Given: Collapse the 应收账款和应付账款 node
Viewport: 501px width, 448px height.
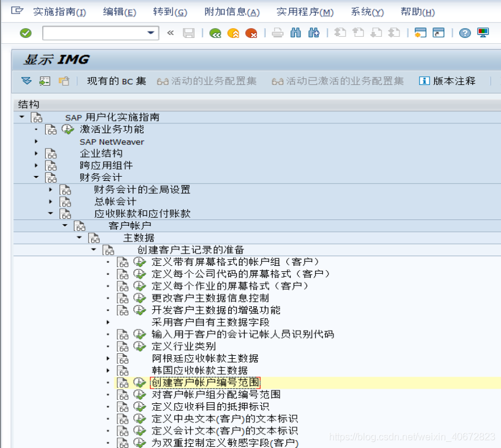Looking at the screenshot, I should pos(51,213).
